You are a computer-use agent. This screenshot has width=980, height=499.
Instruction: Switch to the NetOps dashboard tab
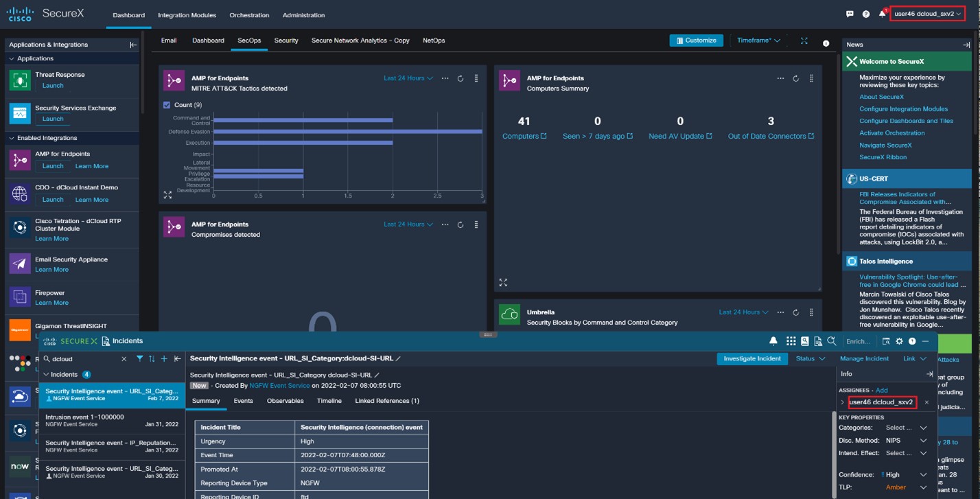tap(434, 40)
